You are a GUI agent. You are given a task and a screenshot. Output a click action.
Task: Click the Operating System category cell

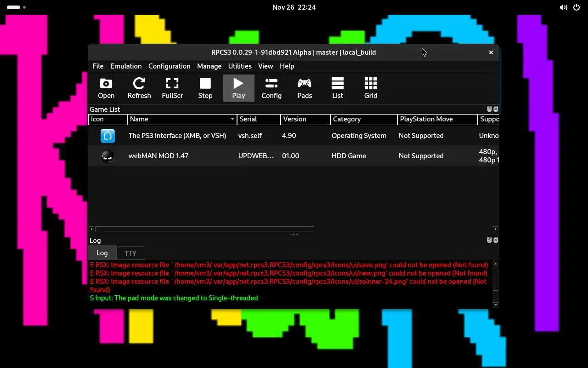tap(359, 136)
